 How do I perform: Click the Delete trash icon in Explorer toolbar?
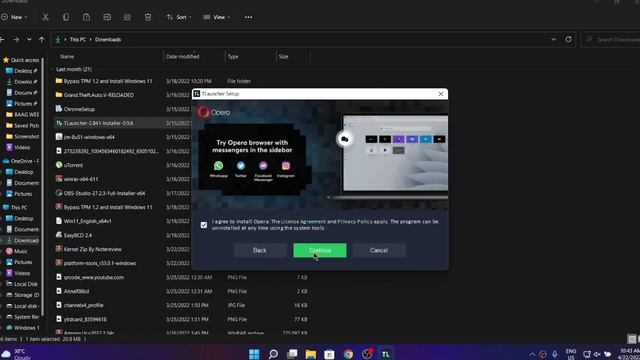pyautogui.click(x=148, y=17)
